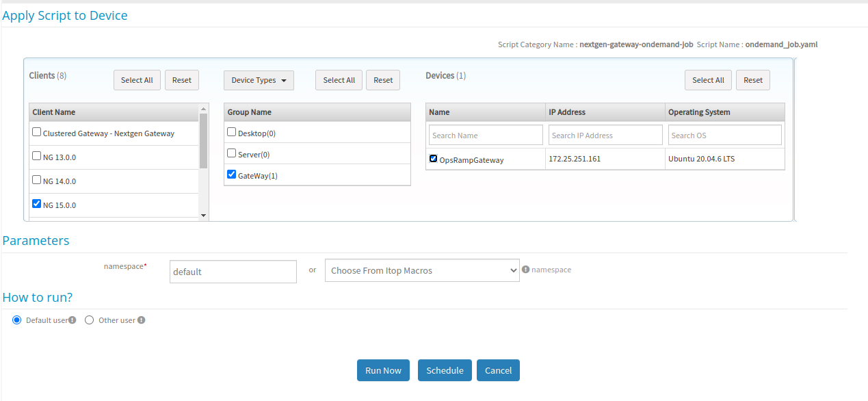Image resolution: width=868 pixels, height=401 pixels.
Task: Click the namespace input showing default
Action: (233, 271)
